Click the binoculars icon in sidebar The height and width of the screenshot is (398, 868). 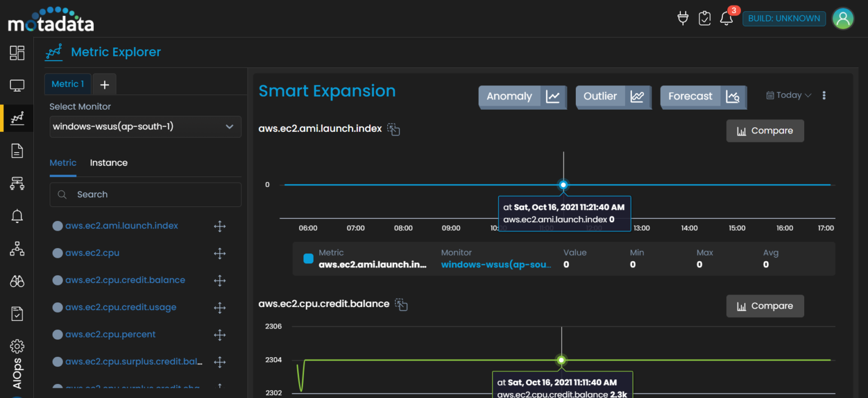[x=17, y=281]
